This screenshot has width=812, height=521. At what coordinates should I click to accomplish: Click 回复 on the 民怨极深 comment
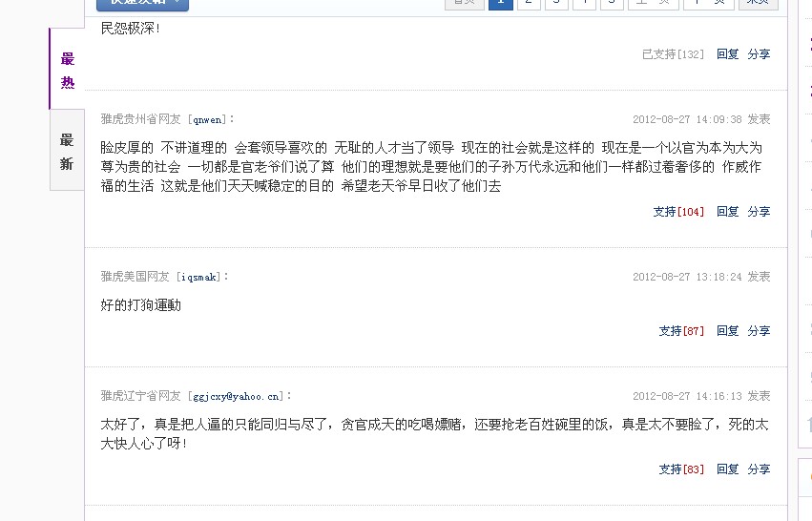point(728,53)
